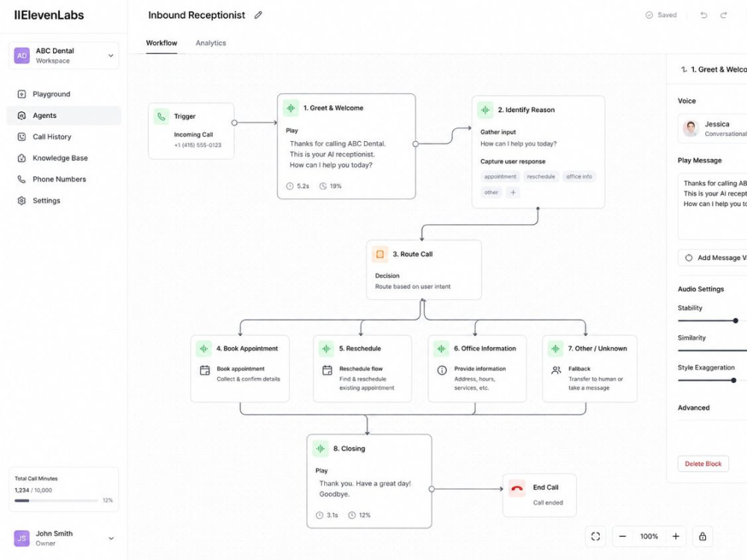
Task: Select the 'reschedule' response tag chip
Action: (541, 177)
